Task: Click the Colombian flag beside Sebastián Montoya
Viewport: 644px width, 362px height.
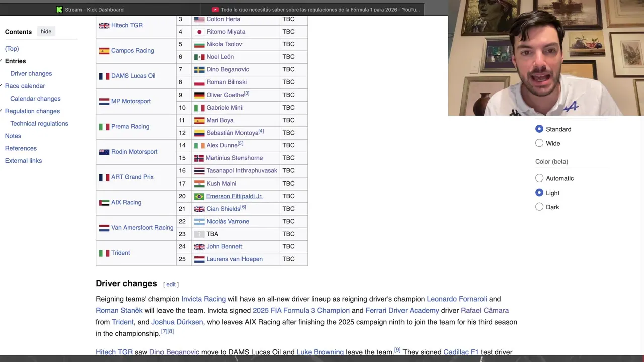Action: (199, 133)
